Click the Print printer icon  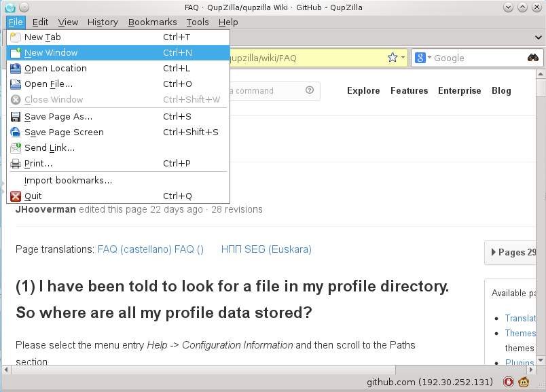[16, 164]
